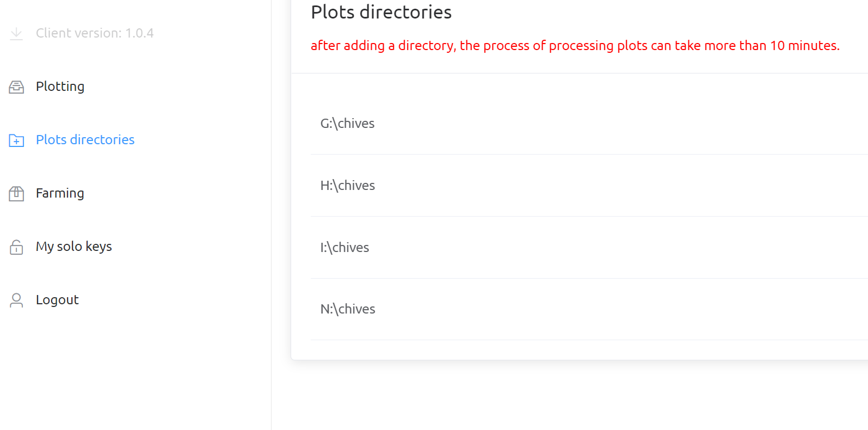Screen dimensions: 868x430
Task: Click the Plots directories folder-plus icon
Action: (16, 140)
